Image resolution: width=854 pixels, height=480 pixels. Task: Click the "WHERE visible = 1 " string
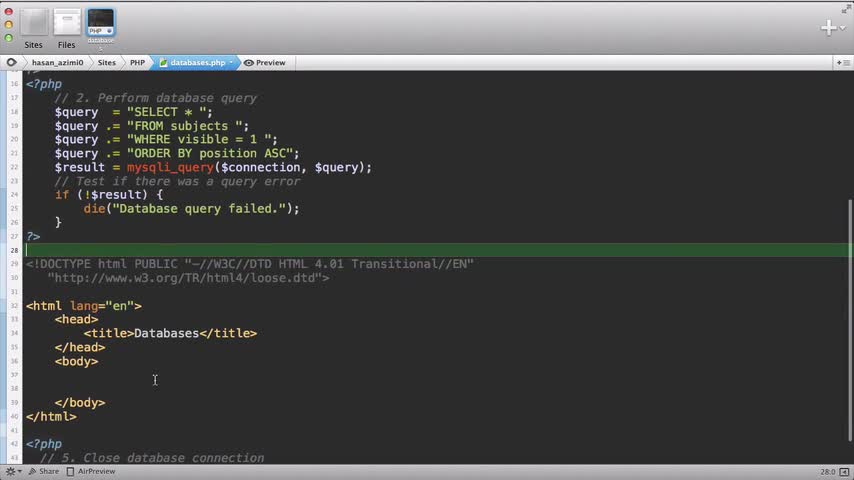[x=199, y=139]
